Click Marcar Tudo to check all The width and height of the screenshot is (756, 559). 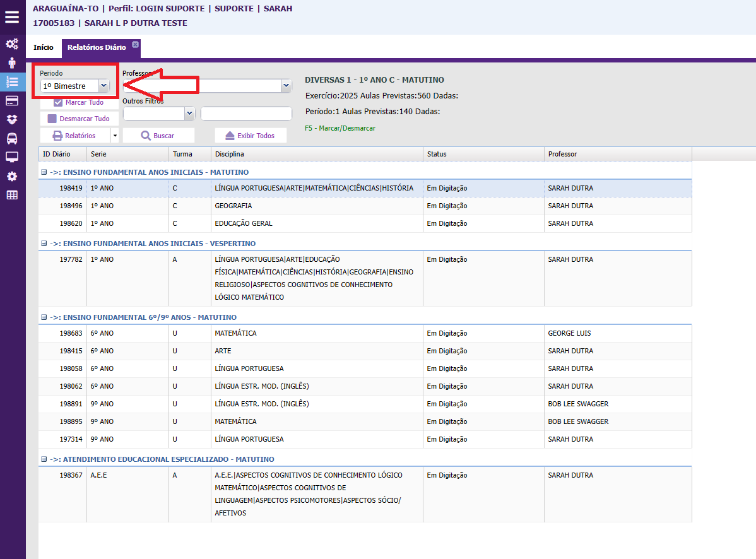79,102
